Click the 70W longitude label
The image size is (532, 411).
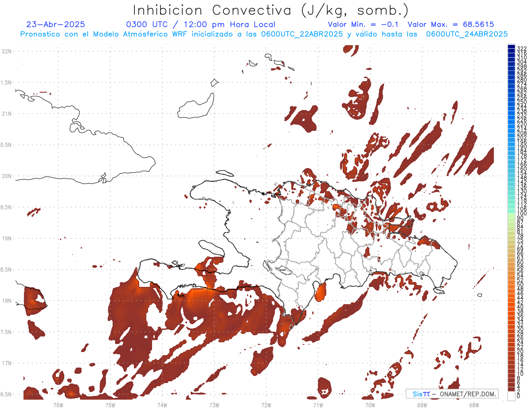click(x=370, y=404)
